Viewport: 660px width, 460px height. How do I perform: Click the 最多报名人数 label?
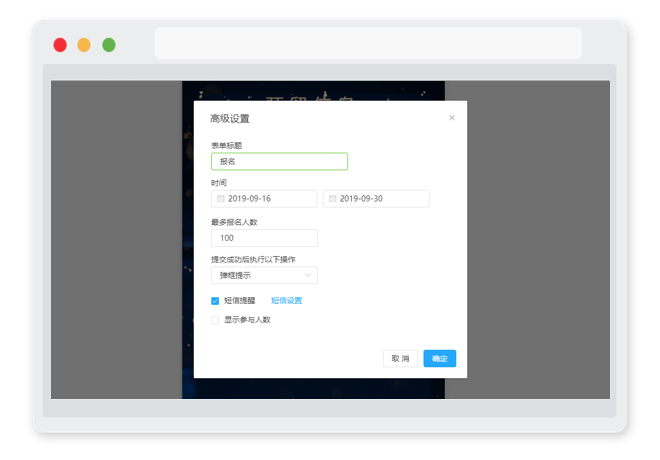(x=234, y=222)
